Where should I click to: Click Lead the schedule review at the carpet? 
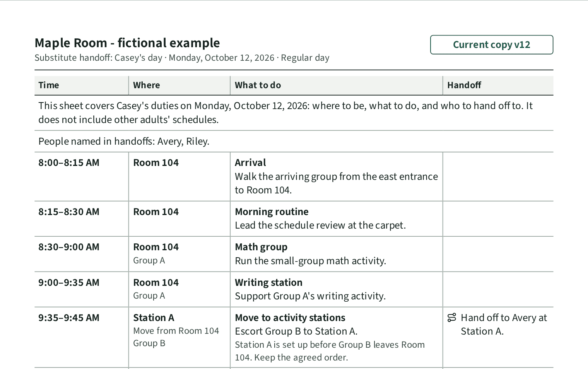320,226
